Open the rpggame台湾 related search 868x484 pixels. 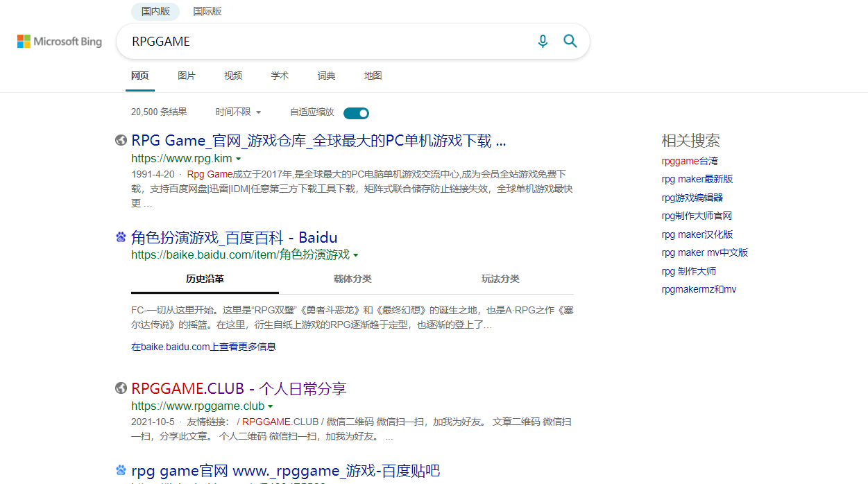click(689, 160)
